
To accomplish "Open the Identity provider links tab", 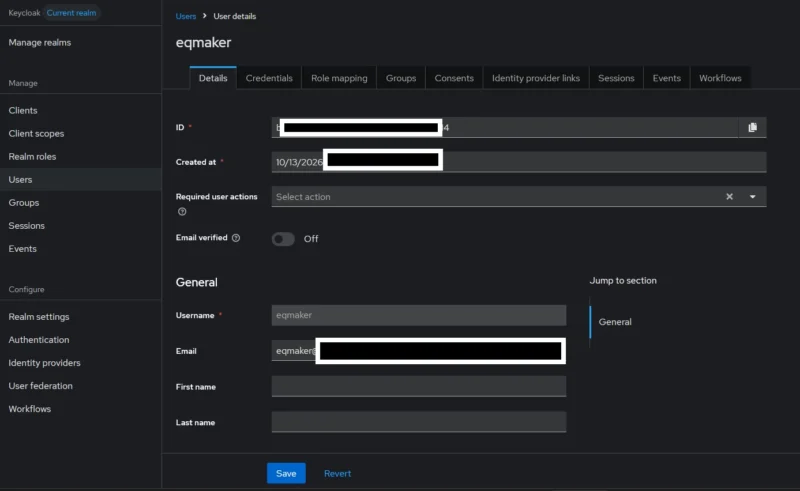I will [536, 78].
